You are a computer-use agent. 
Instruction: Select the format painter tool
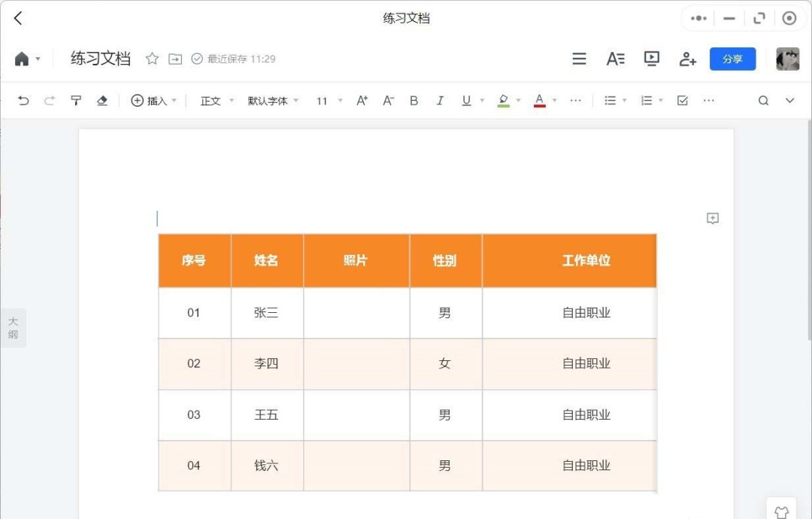click(x=76, y=100)
